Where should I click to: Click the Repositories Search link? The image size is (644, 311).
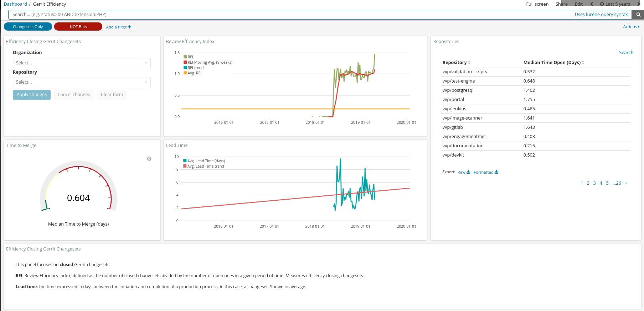(x=626, y=53)
